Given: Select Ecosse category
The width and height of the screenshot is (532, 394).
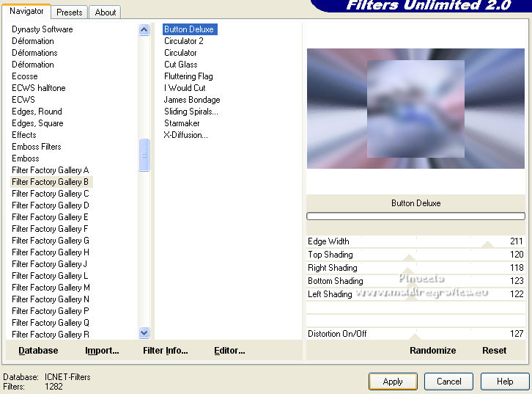Looking at the screenshot, I should coord(25,76).
